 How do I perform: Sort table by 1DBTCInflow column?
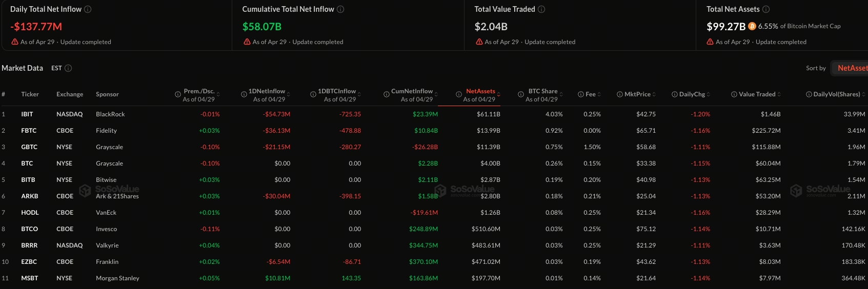(359, 94)
